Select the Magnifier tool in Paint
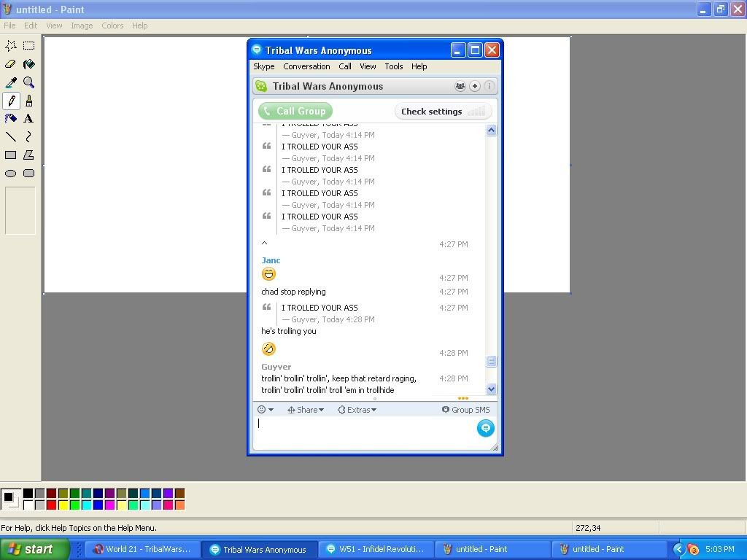The image size is (747, 560). tap(28, 82)
